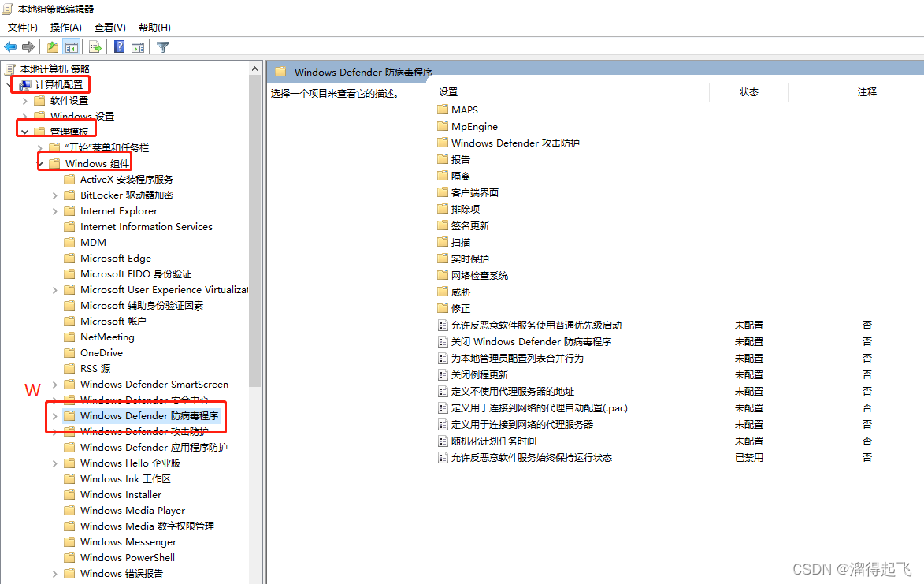924x584 pixels.
Task: Sort by the 状态 column header
Action: pos(749,92)
